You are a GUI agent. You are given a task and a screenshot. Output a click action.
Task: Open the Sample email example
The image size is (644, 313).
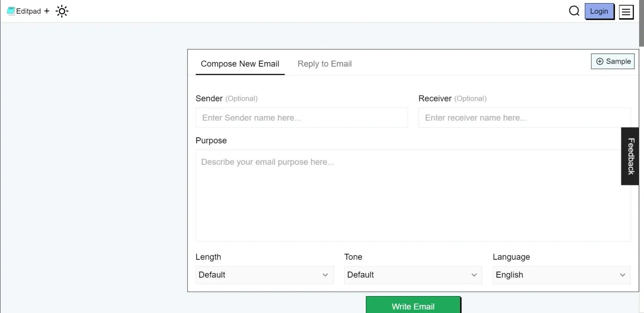612,61
